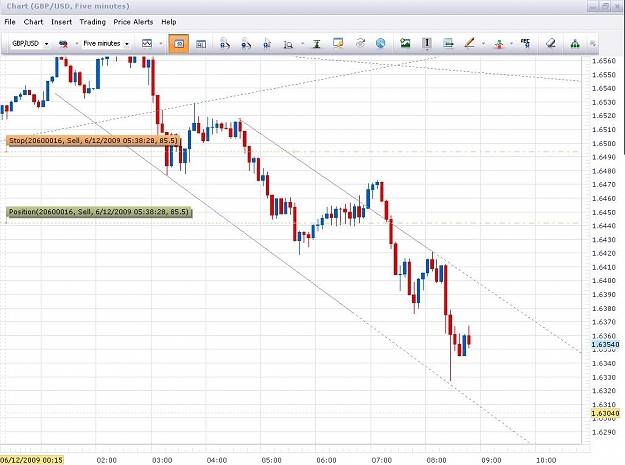
Task: Open the Price Alerts menu
Action: (133, 22)
